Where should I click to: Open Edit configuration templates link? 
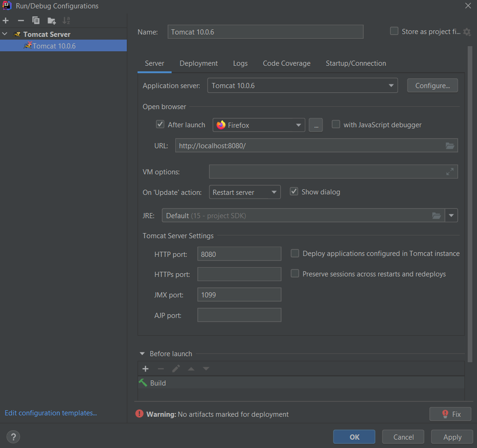click(51, 413)
